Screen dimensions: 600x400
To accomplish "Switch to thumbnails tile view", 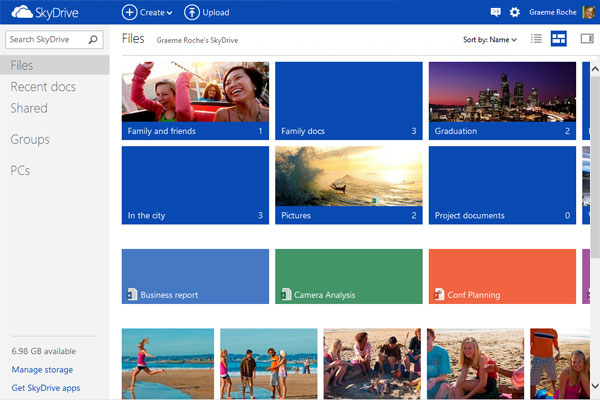I will [x=559, y=39].
